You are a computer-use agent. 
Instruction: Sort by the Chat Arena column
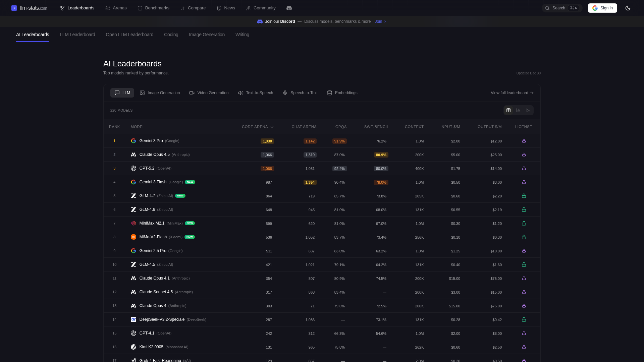click(304, 127)
